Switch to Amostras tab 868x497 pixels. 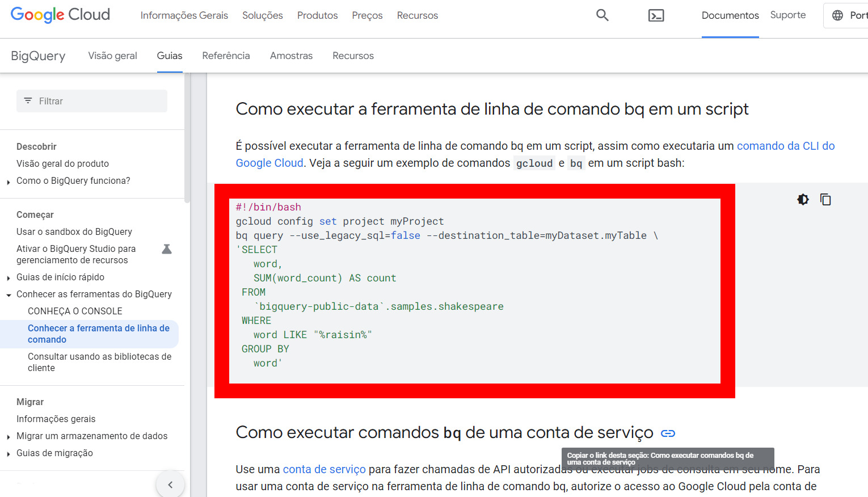click(292, 56)
